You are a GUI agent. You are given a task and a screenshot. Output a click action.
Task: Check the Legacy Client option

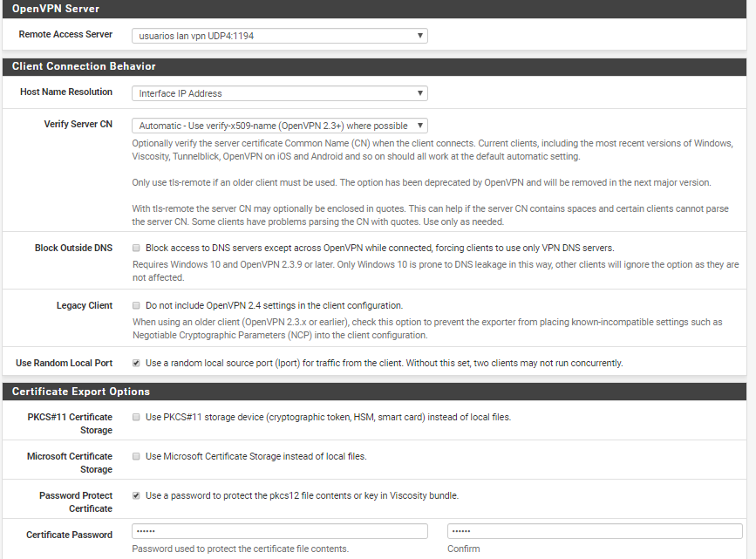(136, 305)
